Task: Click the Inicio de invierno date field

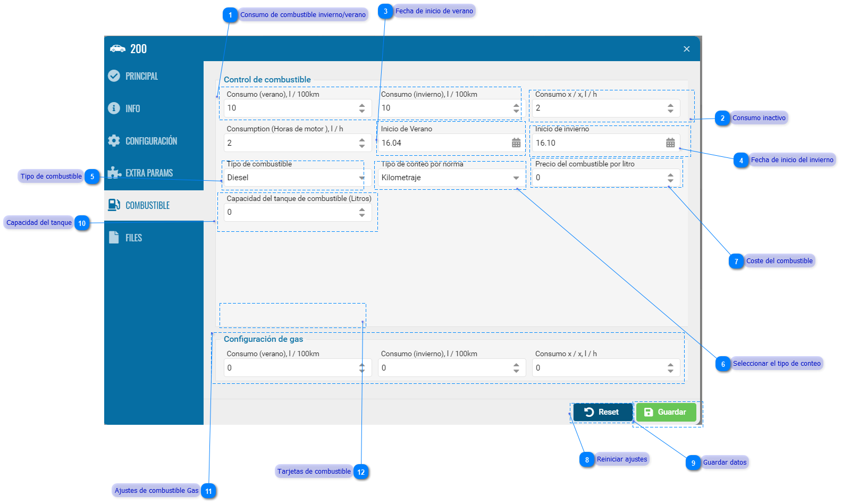Action: (606, 143)
